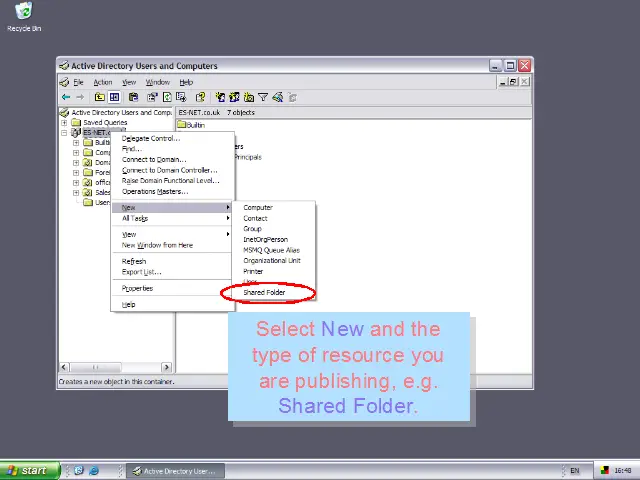Choose Connect to Domain Controller... entry
This screenshot has width=640, height=480.
pos(172,170)
